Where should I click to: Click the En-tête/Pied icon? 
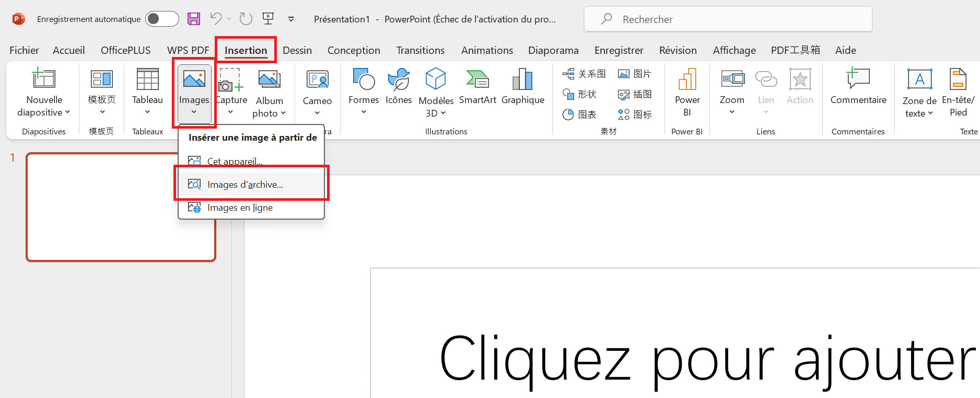958,79
